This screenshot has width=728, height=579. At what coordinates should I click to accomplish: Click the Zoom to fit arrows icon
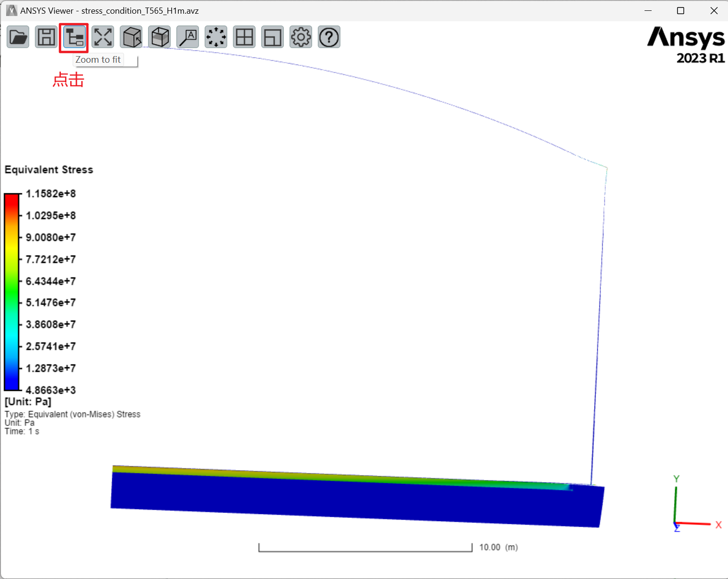point(103,37)
